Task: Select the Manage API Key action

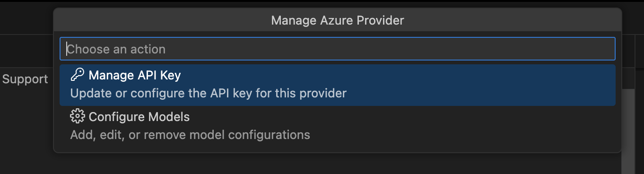Action: click(x=338, y=85)
